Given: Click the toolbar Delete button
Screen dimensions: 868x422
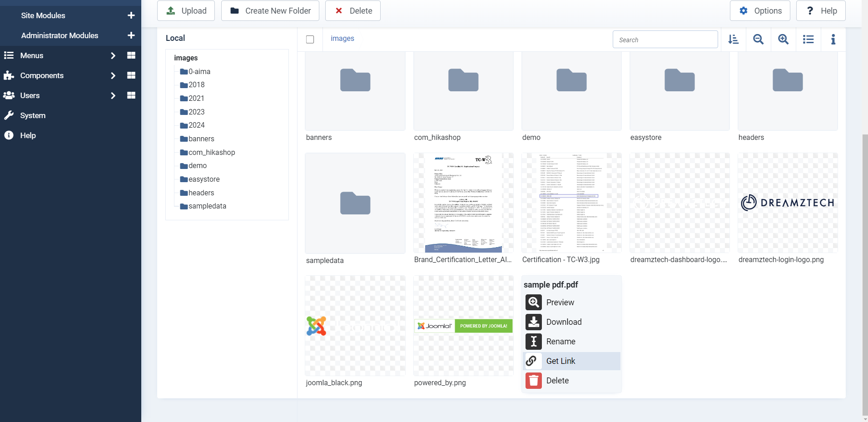Looking at the screenshot, I should 353,10.
